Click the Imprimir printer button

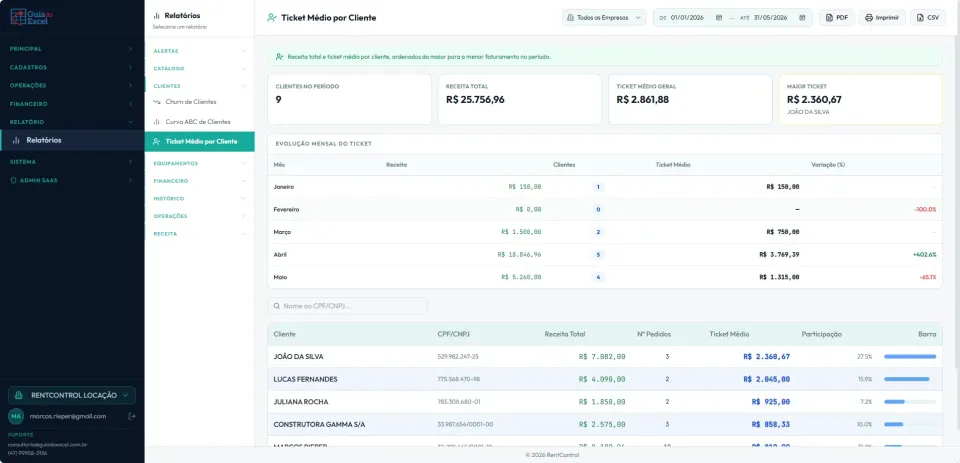click(x=882, y=18)
